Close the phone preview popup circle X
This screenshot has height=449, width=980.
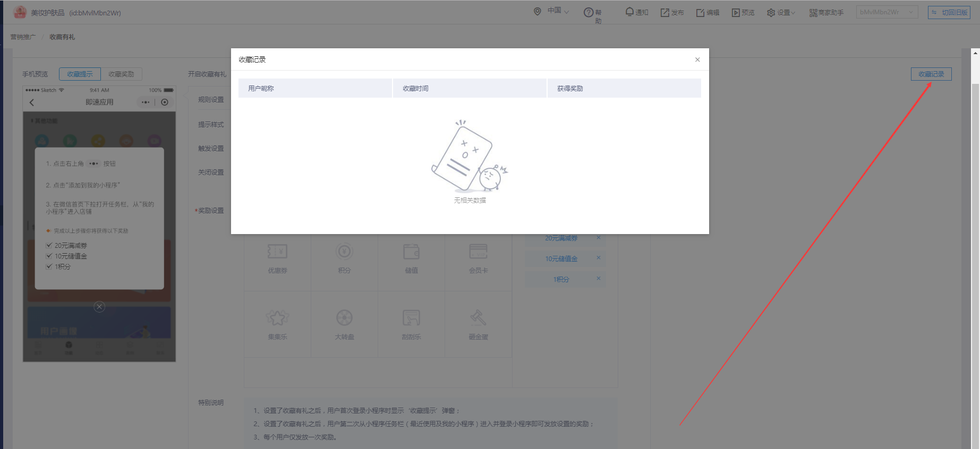click(x=99, y=307)
